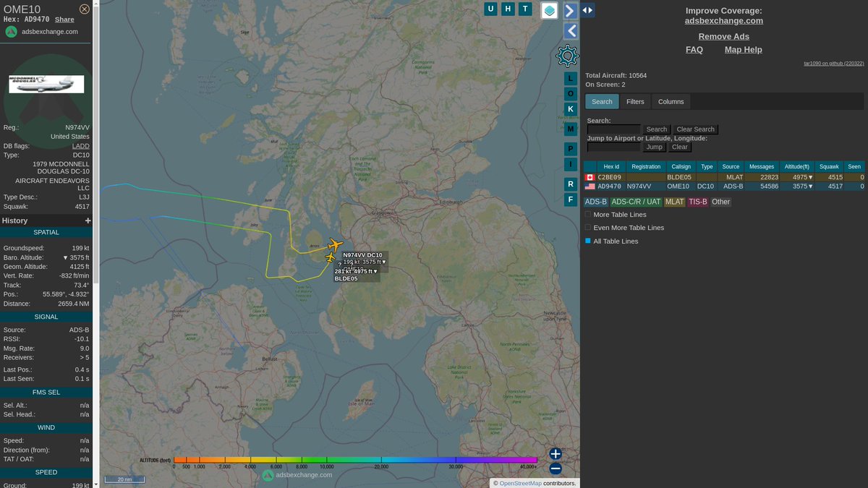868x488 pixels.
Task: Close the OME10 aircraft info panel
Action: 85,9
